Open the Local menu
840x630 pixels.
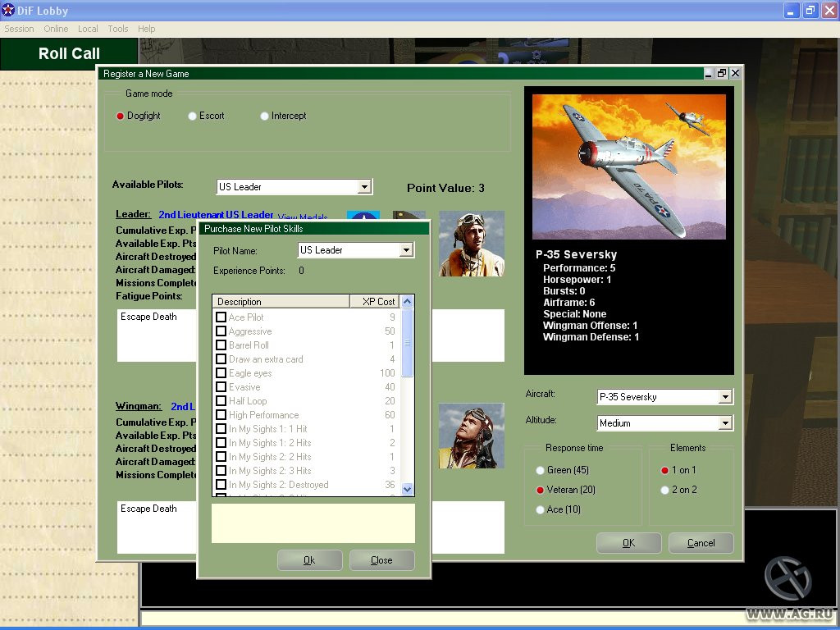coord(88,29)
